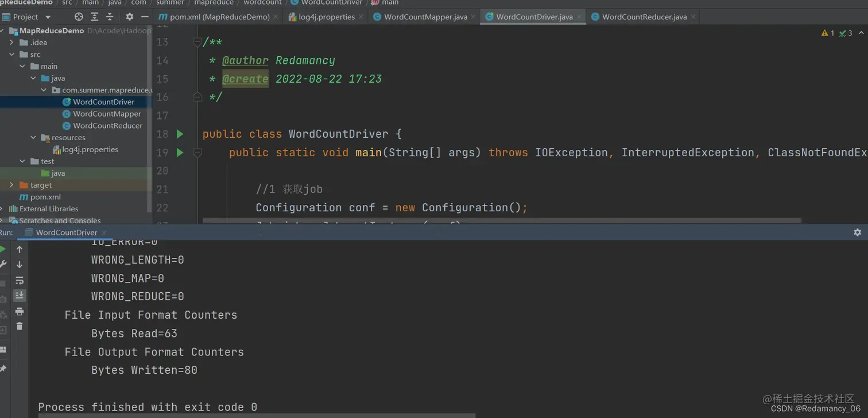This screenshot has width=868, height=418.
Task: Click the locate-in-project target icon
Action: click(79, 17)
